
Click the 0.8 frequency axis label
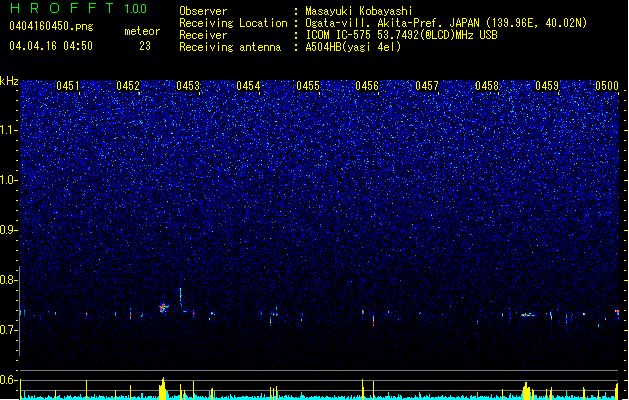point(9,280)
